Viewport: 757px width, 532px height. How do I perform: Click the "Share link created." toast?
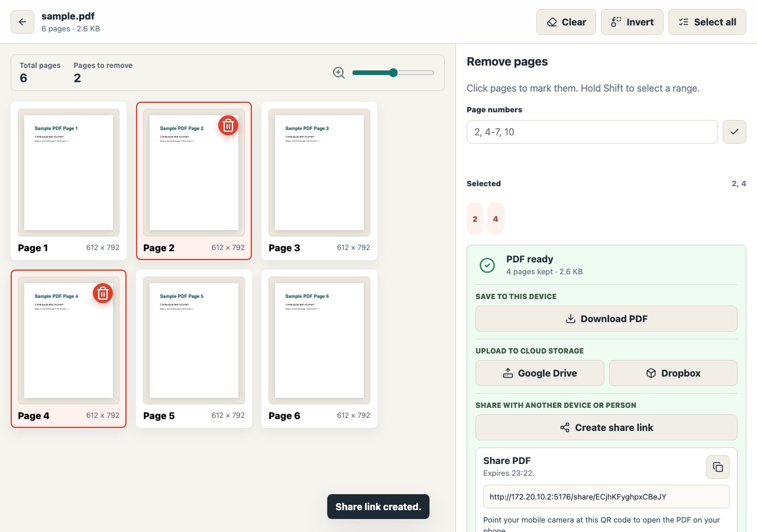click(378, 507)
